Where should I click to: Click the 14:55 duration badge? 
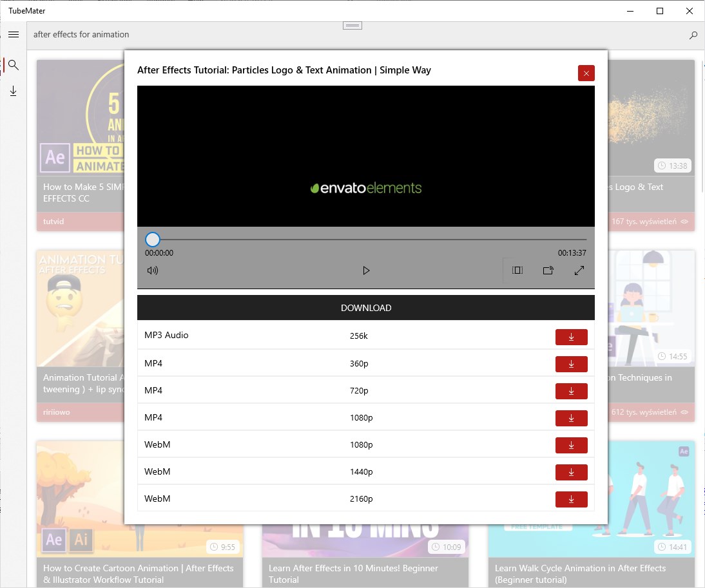tap(673, 356)
